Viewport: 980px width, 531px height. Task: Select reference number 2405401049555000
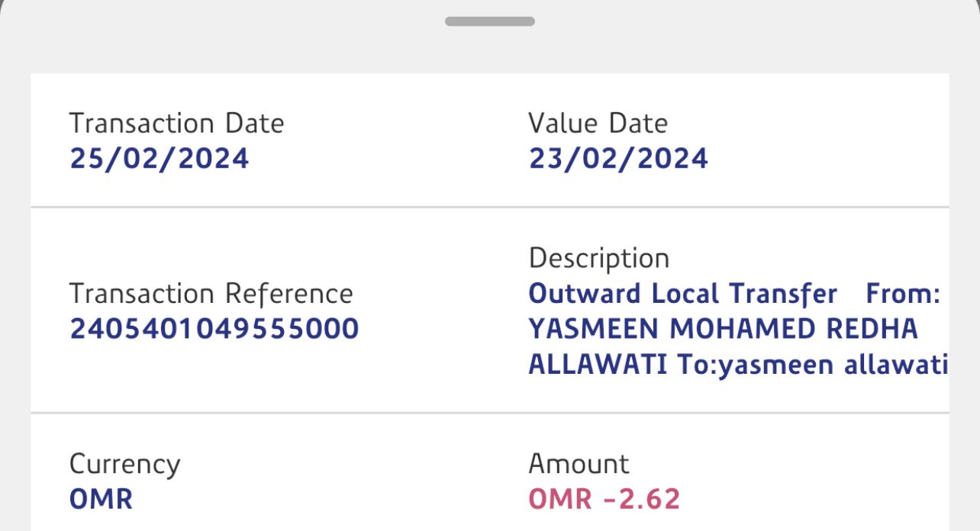coord(214,329)
